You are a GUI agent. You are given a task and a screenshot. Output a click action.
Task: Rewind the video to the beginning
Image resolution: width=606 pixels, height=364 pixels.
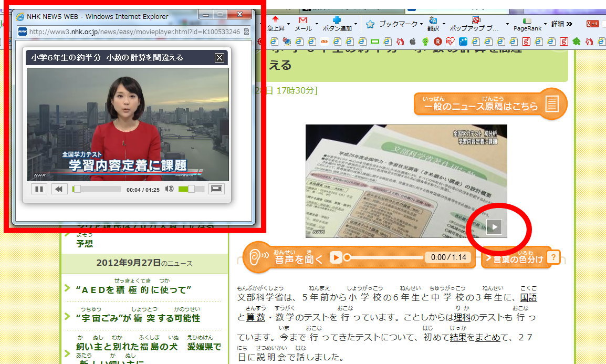click(59, 189)
